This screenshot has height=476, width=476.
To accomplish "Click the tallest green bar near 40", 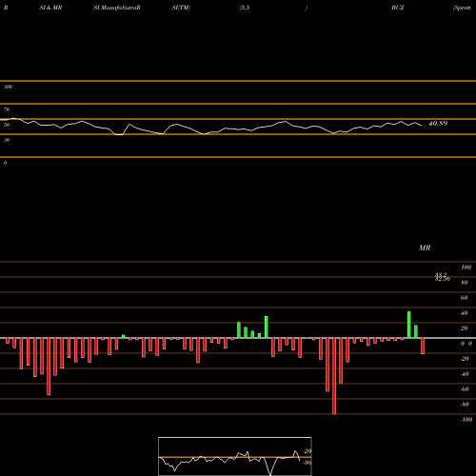I will coord(409,325).
